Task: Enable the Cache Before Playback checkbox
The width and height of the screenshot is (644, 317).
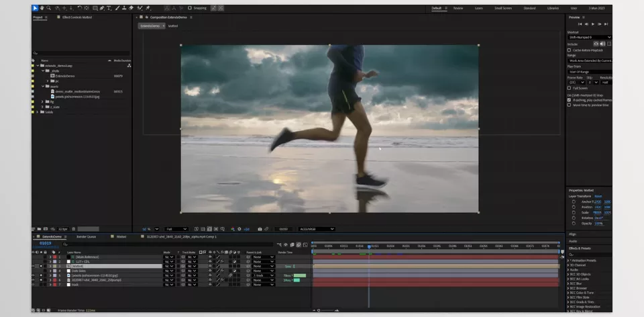Action: tap(569, 50)
